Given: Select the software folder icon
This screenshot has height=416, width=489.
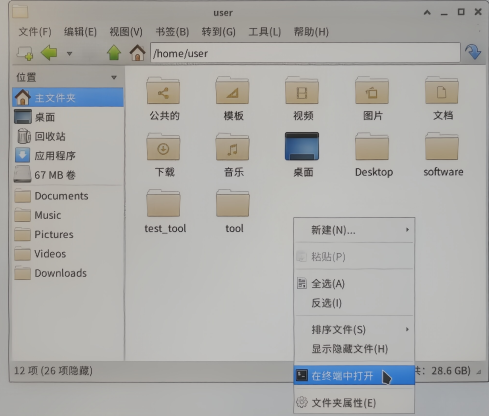Looking at the screenshot, I should point(442,147).
